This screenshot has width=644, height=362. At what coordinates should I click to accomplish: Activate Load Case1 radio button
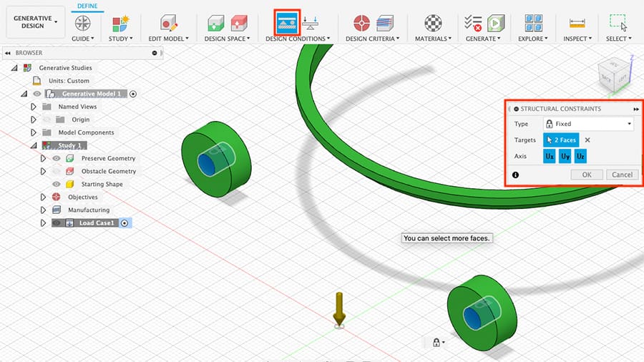coord(125,223)
